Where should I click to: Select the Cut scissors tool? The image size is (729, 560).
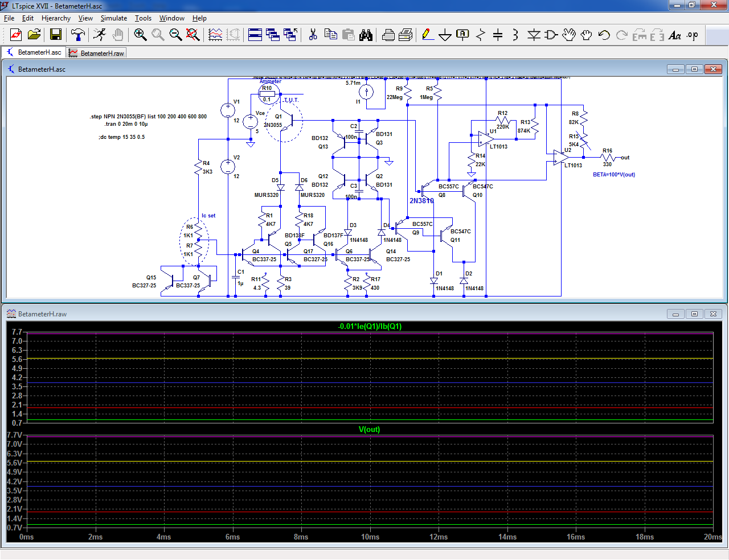[313, 35]
